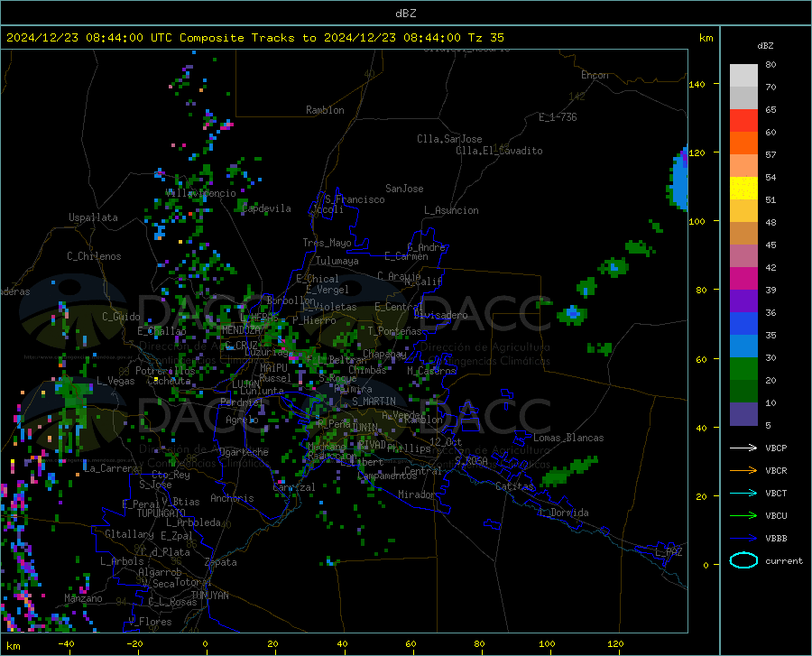Select the yellow 51–54 dBZ color swatch
812x656 pixels.
click(x=743, y=189)
